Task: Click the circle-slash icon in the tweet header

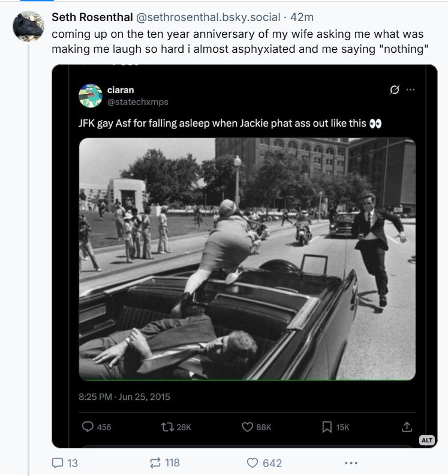Action: (x=394, y=90)
